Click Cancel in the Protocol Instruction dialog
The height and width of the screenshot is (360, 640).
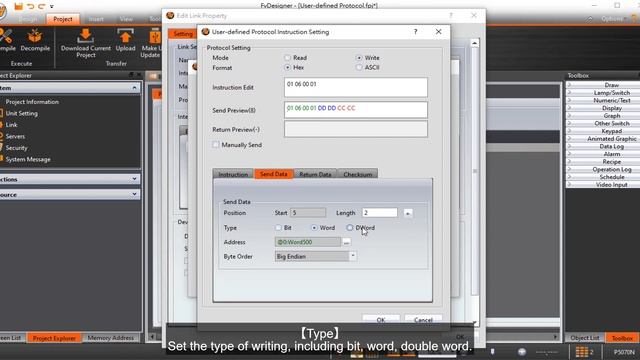point(423,320)
